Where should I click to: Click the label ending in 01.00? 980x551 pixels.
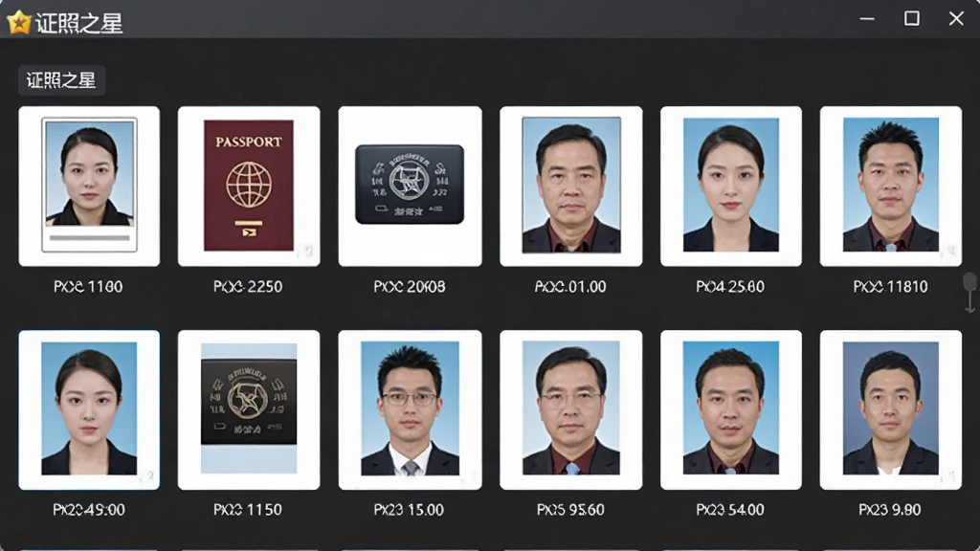(x=570, y=287)
